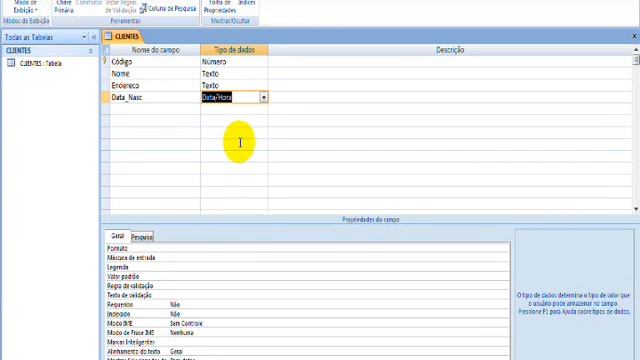
Task: Click the Valor padrão property field
Action: point(339,276)
